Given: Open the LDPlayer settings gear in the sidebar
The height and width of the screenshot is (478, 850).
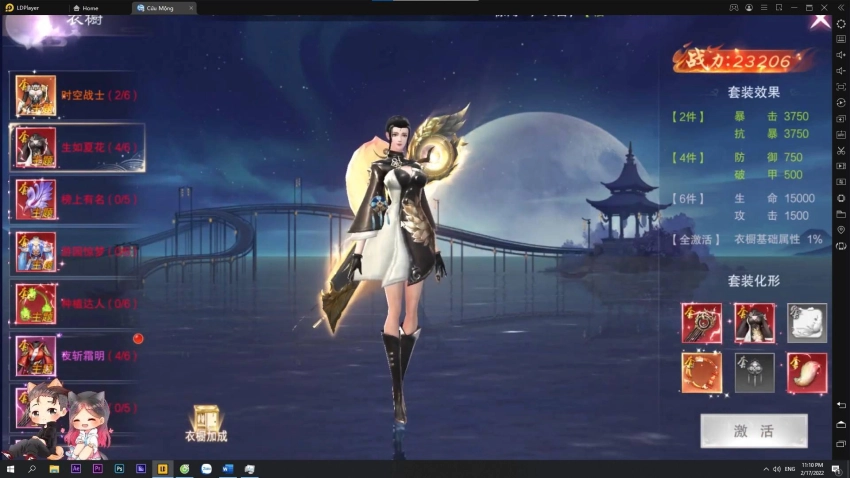Looking at the screenshot, I should pyautogui.click(x=840, y=23).
